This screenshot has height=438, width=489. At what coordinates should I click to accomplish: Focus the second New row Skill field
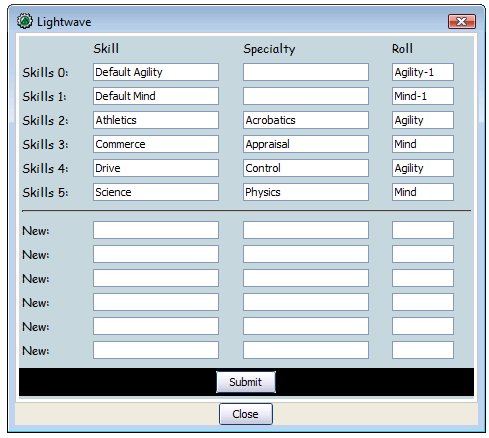pyautogui.click(x=156, y=254)
